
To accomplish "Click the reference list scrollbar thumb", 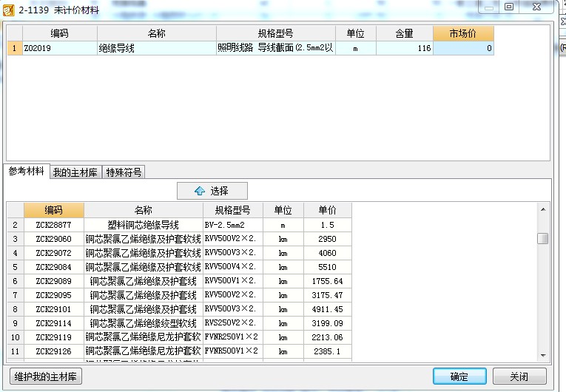I will pyautogui.click(x=543, y=239).
